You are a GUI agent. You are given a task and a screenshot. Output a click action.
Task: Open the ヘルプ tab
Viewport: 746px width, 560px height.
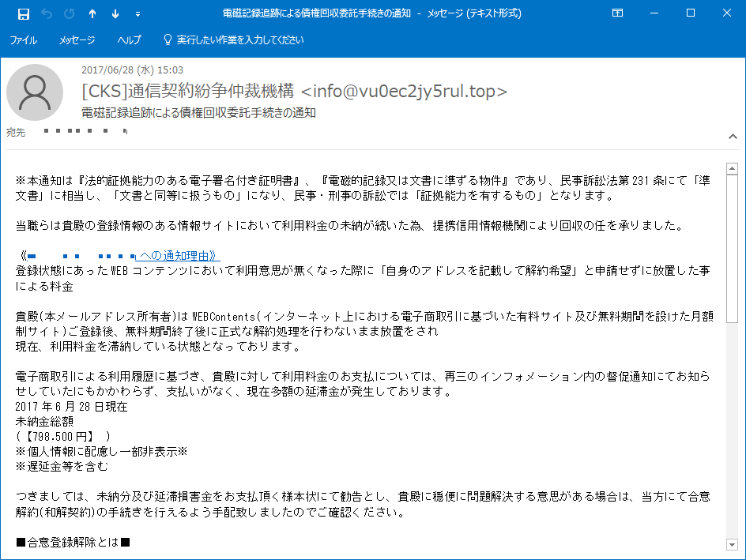129,40
